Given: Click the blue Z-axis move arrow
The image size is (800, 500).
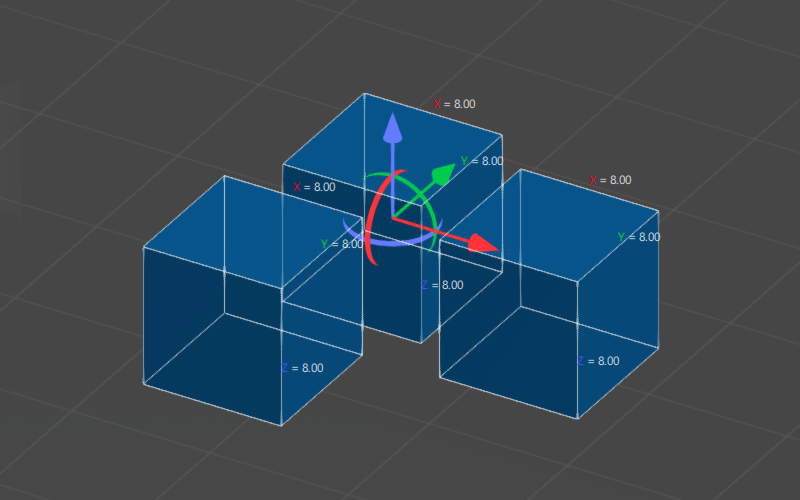Looking at the screenshot, I should pyautogui.click(x=393, y=130).
